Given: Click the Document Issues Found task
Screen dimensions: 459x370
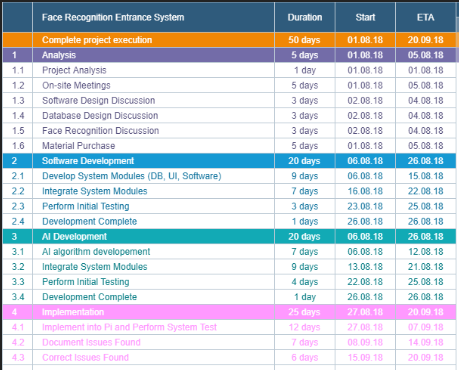Looking at the screenshot, I should [91, 342].
